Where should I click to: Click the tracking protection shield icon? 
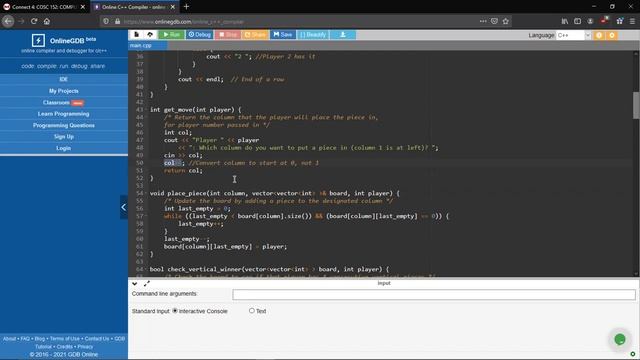click(x=106, y=21)
